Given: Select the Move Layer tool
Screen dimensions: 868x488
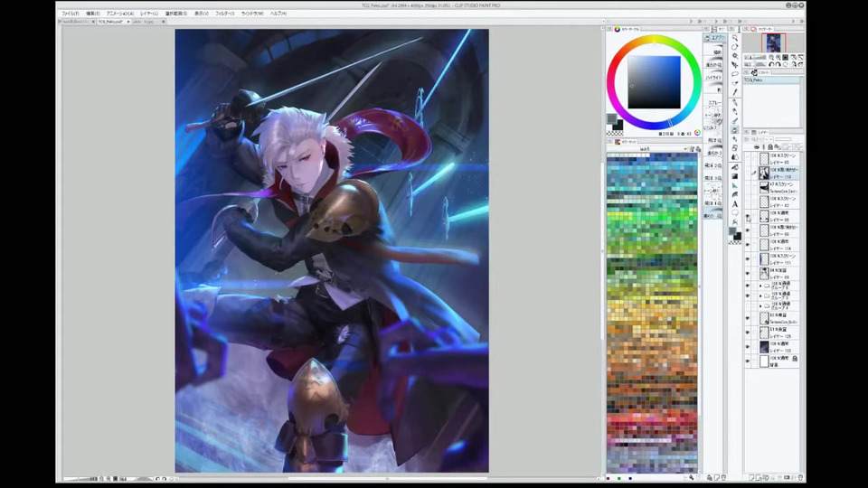Looking at the screenshot, I should point(734,65).
